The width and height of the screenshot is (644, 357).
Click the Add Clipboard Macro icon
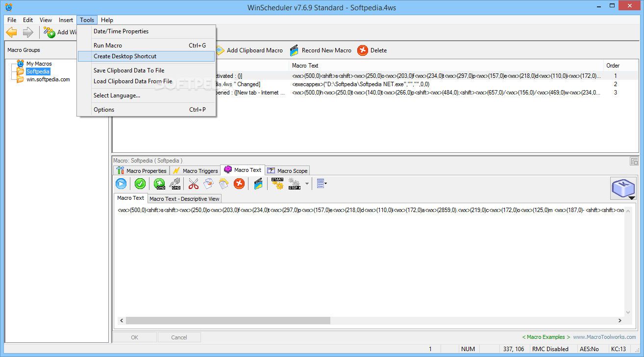coord(219,50)
